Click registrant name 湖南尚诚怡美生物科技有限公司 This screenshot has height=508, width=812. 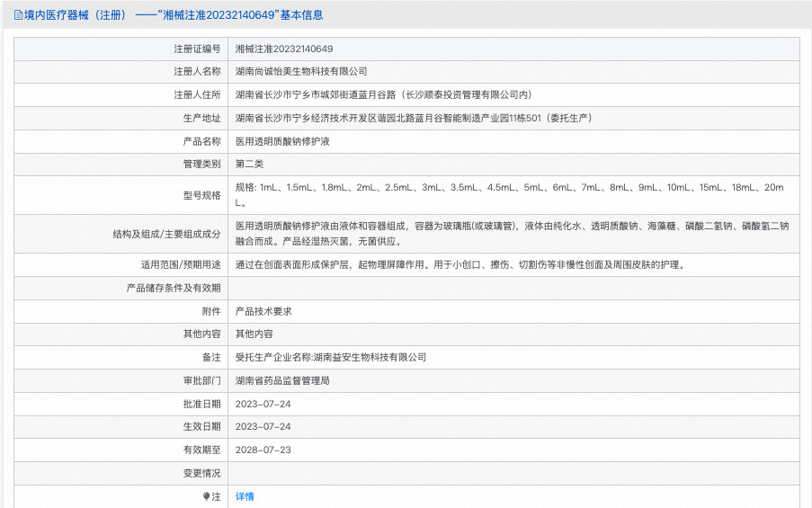301,71
